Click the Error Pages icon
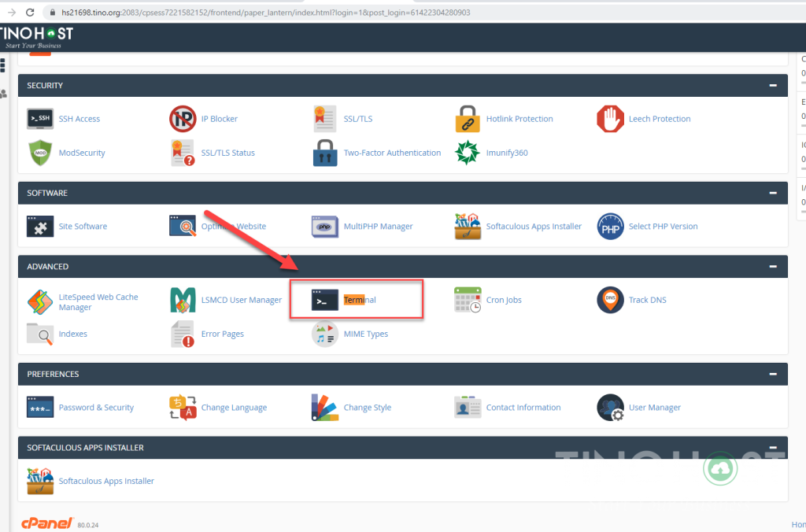 (x=183, y=334)
